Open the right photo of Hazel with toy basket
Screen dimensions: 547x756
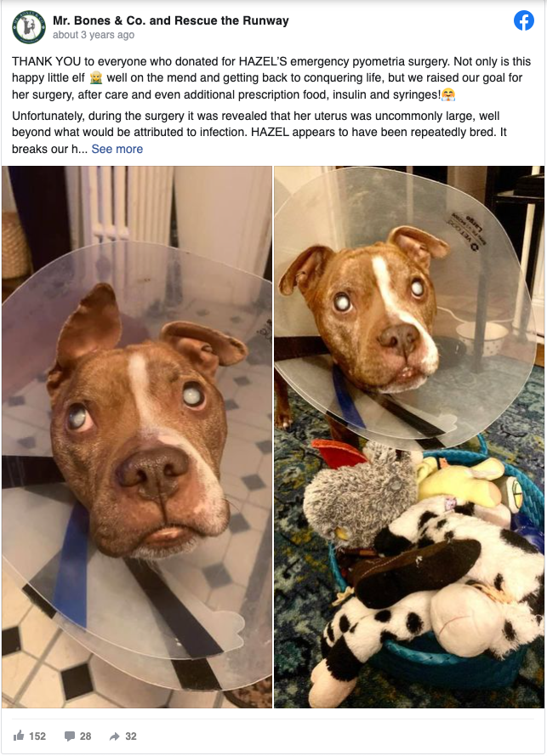pyautogui.click(x=409, y=437)
